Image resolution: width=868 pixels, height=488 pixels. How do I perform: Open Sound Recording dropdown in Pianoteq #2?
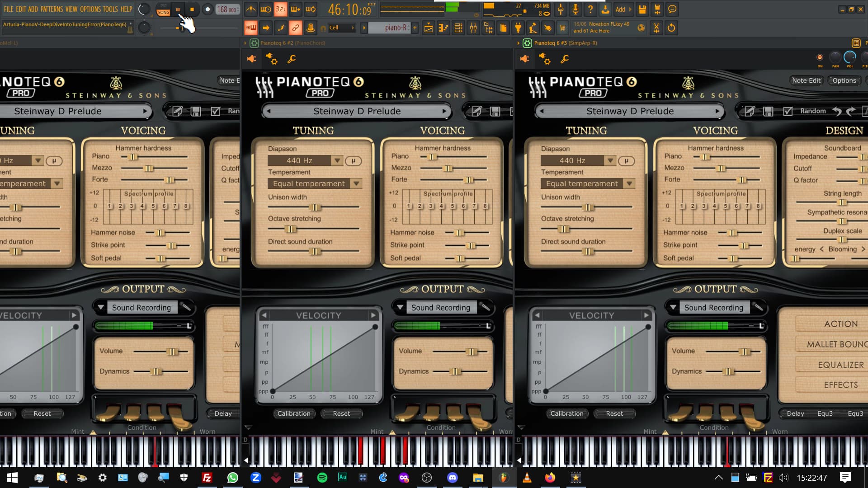400,308
